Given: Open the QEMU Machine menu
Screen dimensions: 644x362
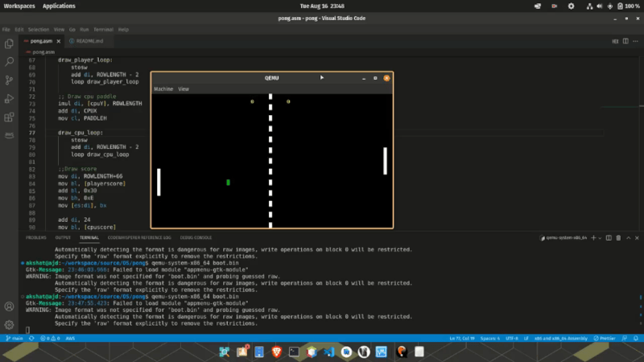Looking at the screenshot, I should point(163,88).
